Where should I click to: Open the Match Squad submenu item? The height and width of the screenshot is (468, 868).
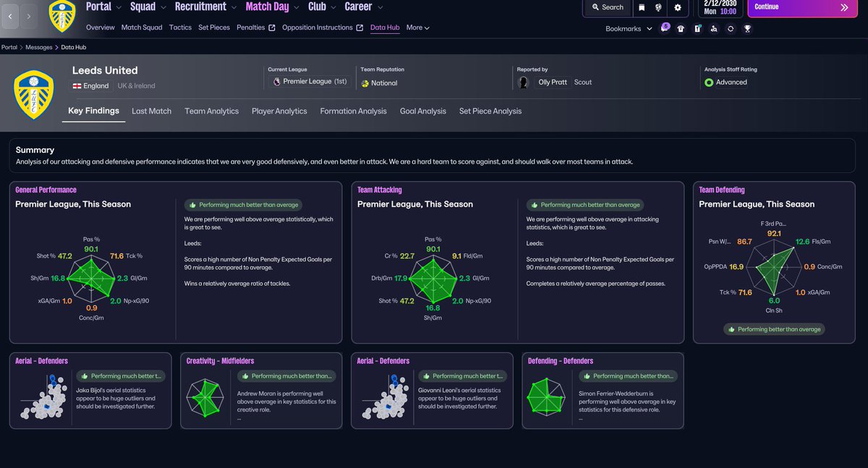[x=142, y=27]
